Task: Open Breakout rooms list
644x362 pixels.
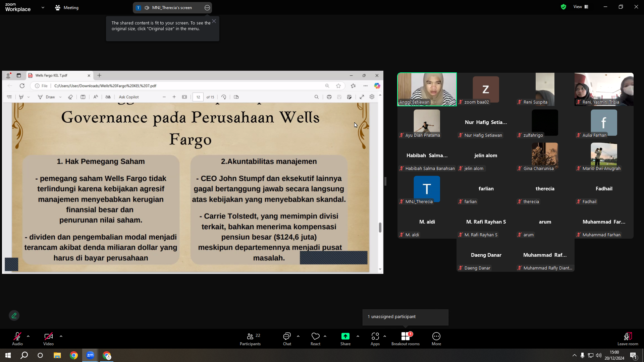Action: coord(406,339)
